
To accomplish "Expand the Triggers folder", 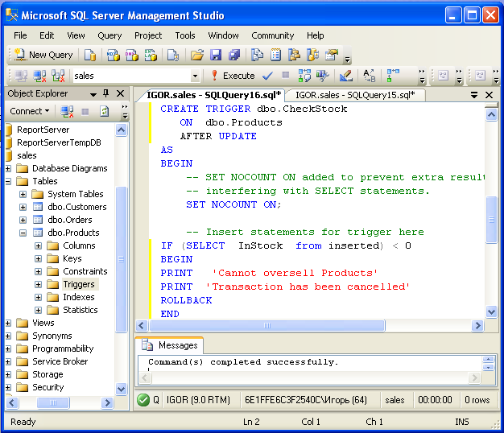I will (39, 284).
